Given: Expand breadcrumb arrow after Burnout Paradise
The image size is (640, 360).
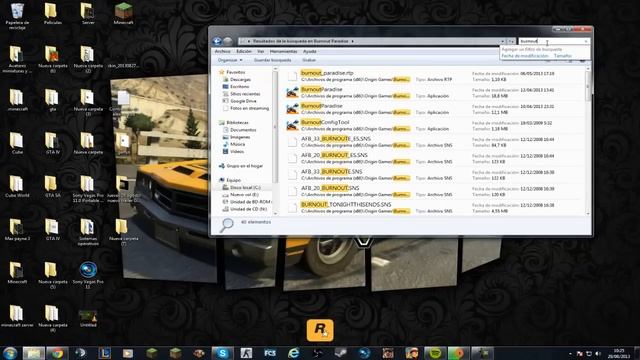Looking at the screenshot, I should [x=352, y=41].
